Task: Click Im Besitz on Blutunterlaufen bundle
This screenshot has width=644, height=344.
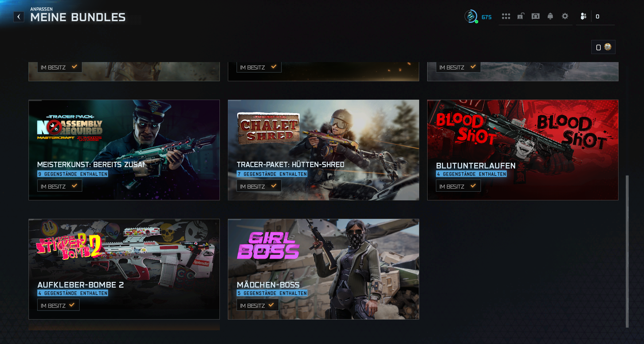Action: point(458,186)
